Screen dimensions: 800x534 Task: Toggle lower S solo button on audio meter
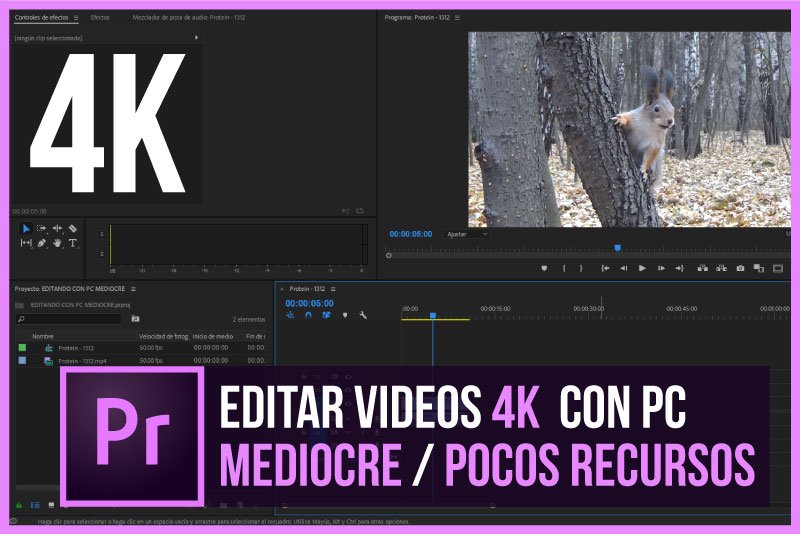point(102,253)
